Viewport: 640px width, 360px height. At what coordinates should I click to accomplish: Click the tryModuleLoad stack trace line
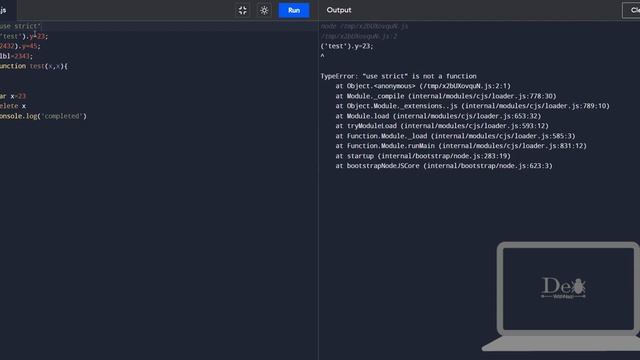coord(442,126)
